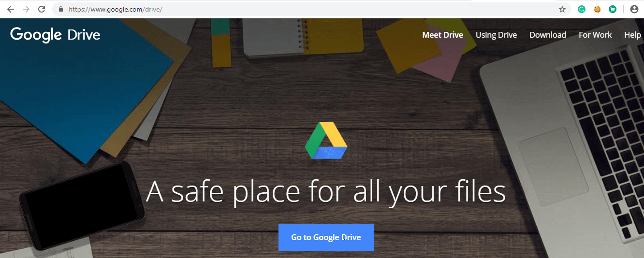Select the Meet Drive nav item
Viewport: 644px width, 258px height.
442,35
